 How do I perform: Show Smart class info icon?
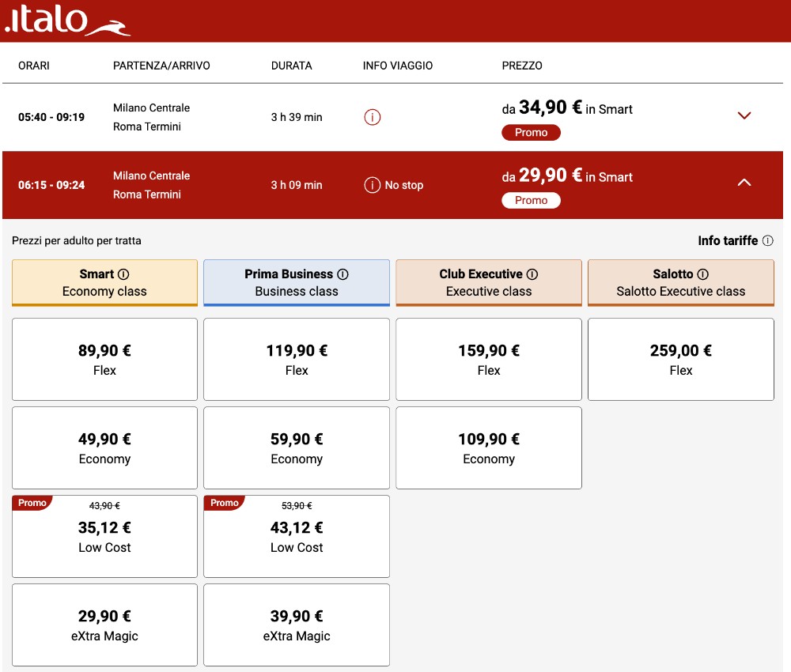123,274
